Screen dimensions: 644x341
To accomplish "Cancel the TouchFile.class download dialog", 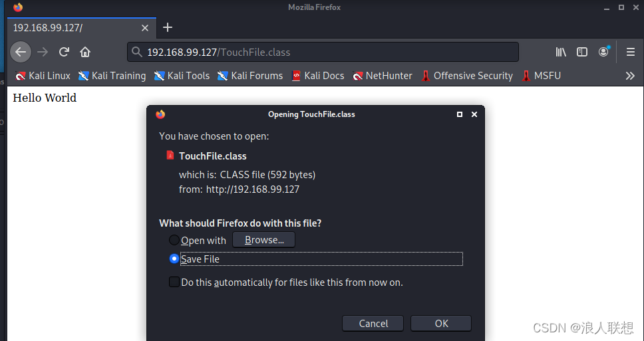I will coord(373,323).
